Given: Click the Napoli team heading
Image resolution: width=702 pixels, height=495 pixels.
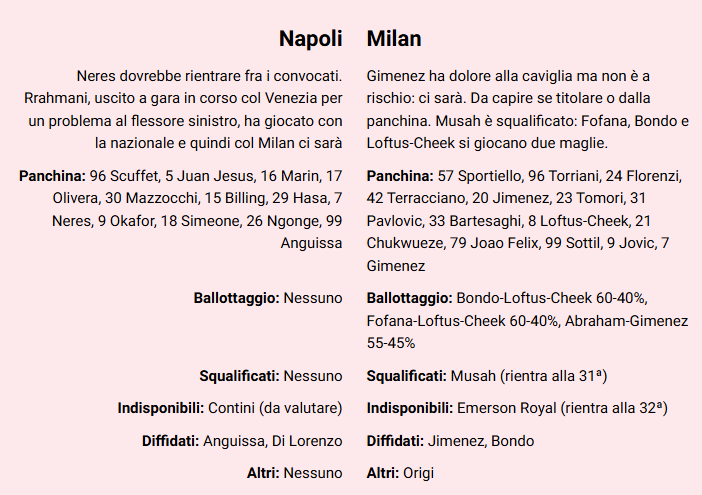Looking at the screenshot, I should pyautogui.click(x=310, y=38).
